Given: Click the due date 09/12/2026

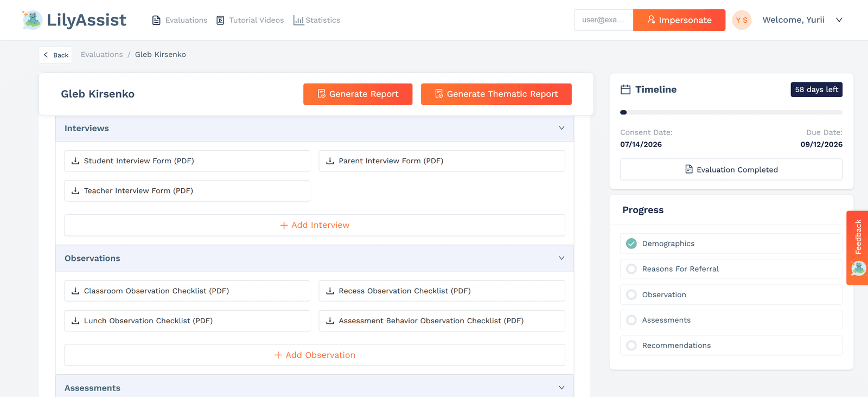Looking at the screenshot, I should (x=821, y=144).
